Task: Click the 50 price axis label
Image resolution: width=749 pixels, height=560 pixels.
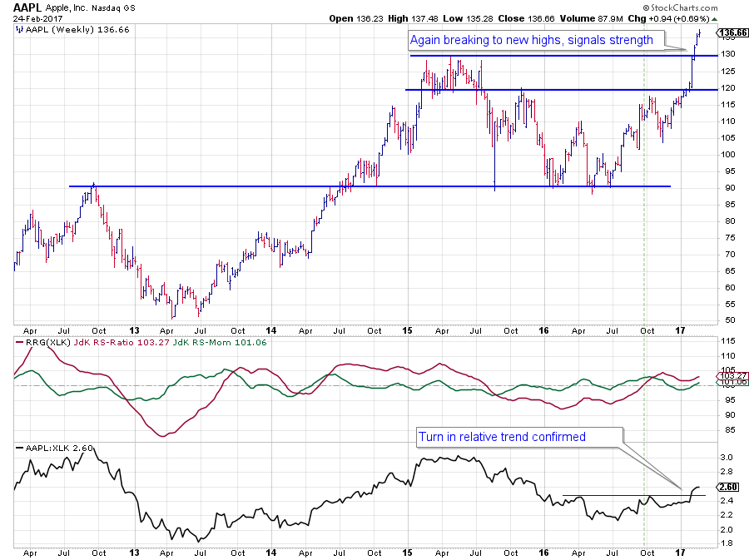Action: [730, 320]
